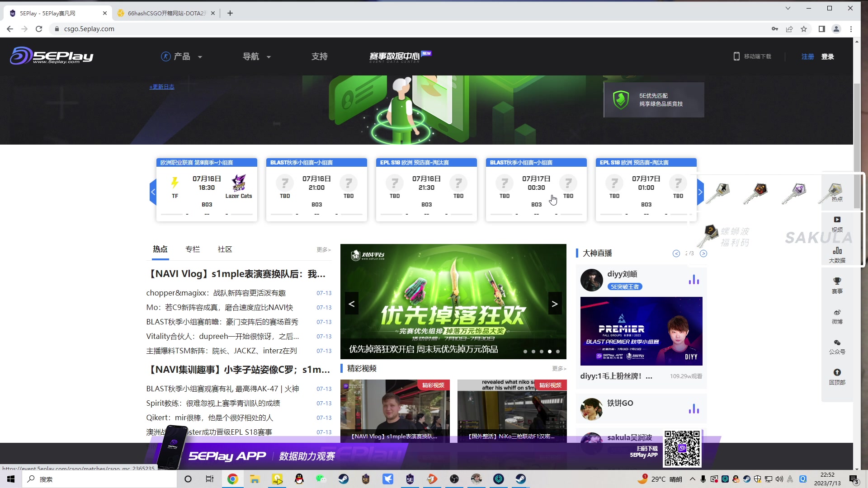Screen dimensions: 868x488
Task: Click the 5EPlay logo in header
Action: pos(52,56)
